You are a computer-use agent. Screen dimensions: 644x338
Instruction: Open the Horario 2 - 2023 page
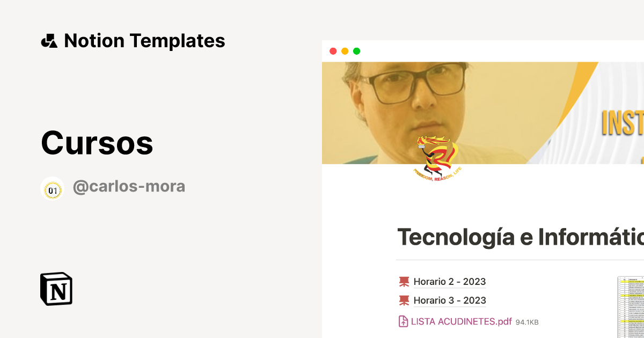pos(450,281)
